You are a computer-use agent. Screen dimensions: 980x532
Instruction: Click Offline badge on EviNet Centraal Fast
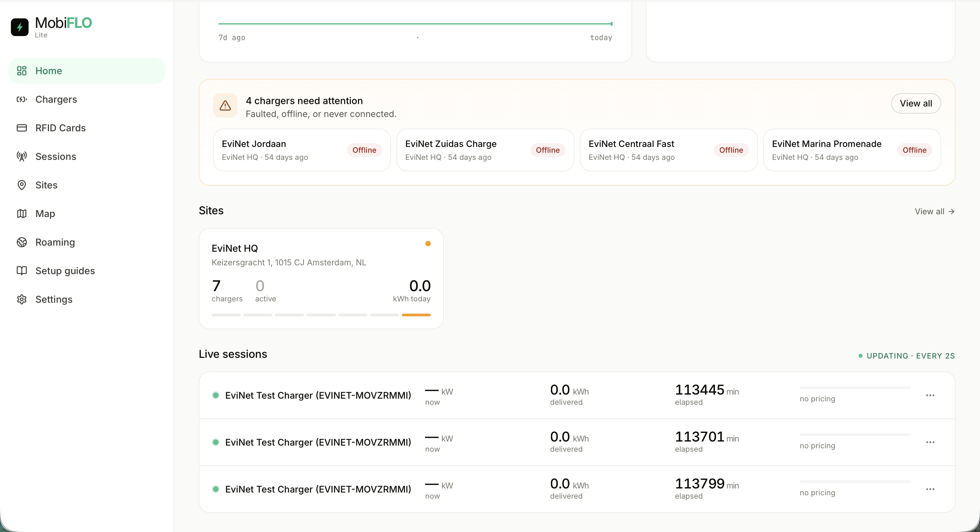click(731, 150)
